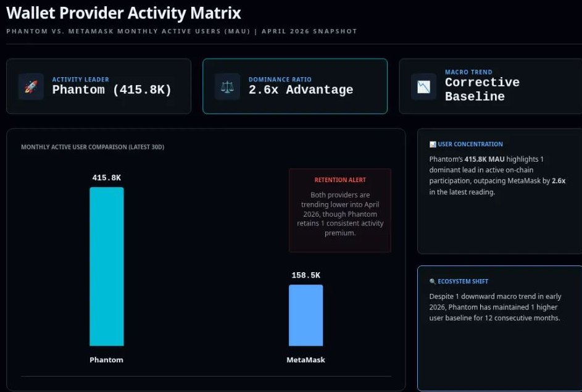The height and width of the screenshot is (392, 582).
Task: Click the Phantom vs. MetaMask subtitle line
Action: (181, 31)
